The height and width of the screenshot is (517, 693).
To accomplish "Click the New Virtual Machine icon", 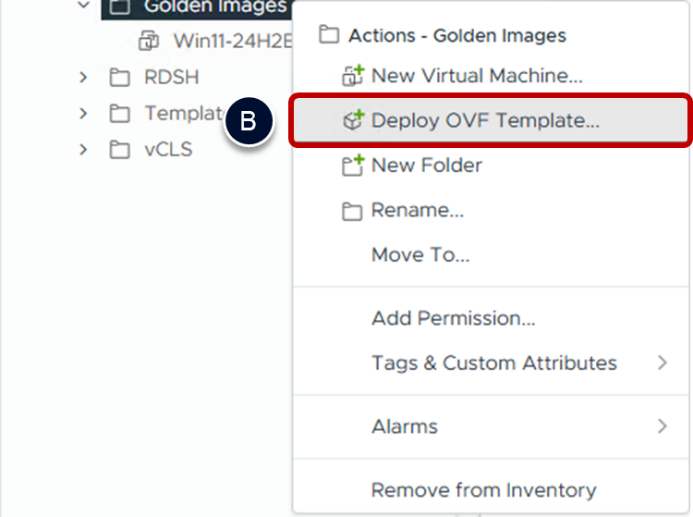I will point(353,75).
